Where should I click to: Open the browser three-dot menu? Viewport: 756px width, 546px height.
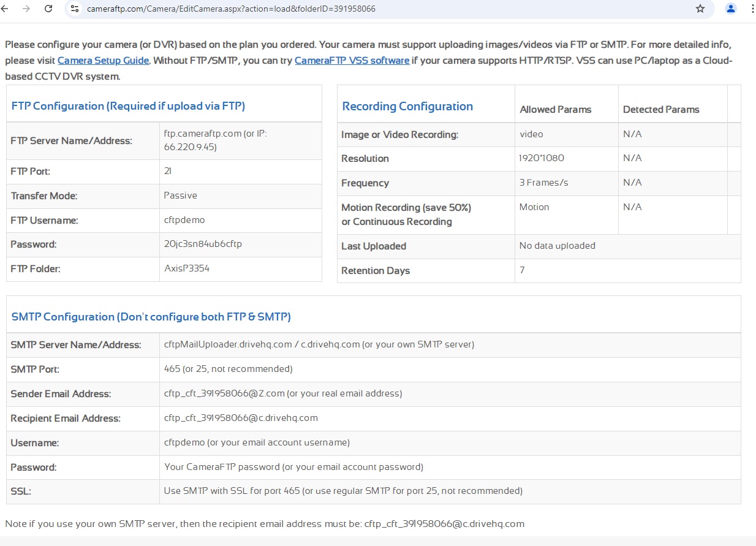pyautogui.click(x=752, y=9)
